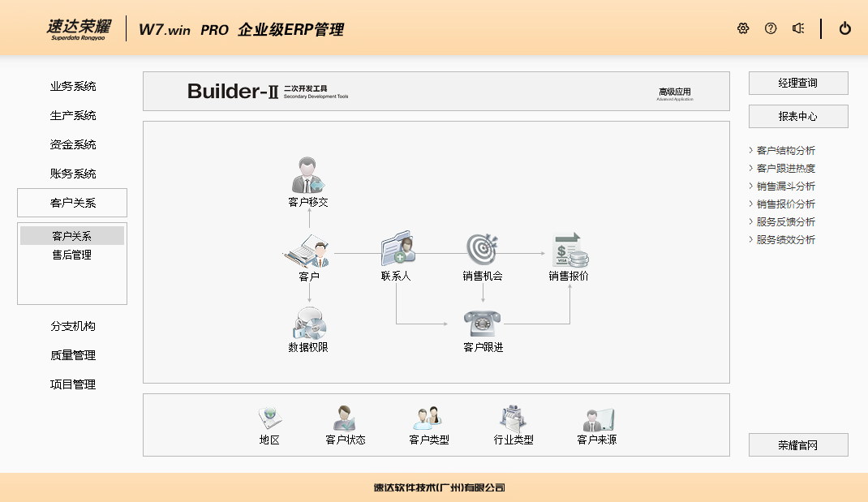
Task: Open the 联系人 contacts folder icon
Action: 397,250
